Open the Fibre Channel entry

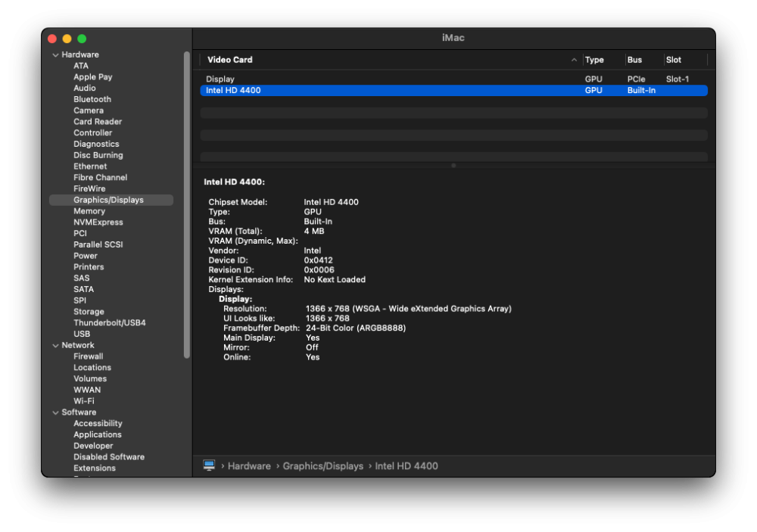click(101, 177)
